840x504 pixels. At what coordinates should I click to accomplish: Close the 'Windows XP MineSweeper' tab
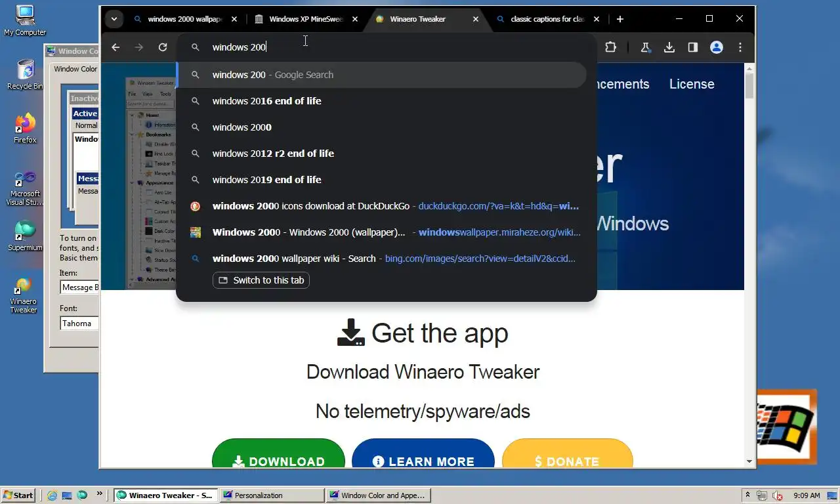point(355,19)
